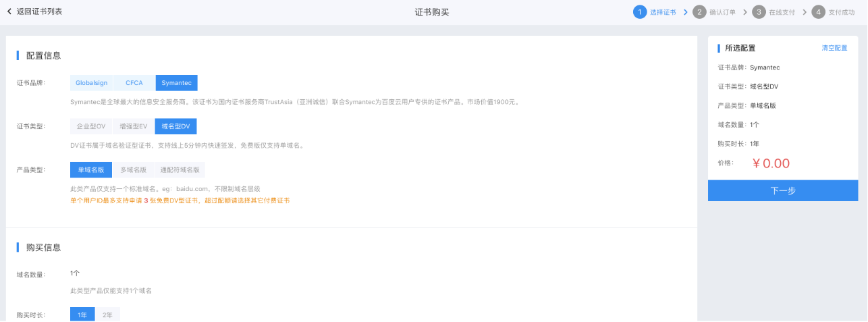
Task: Choose the Symantec brand option
Action: (176, 83)
